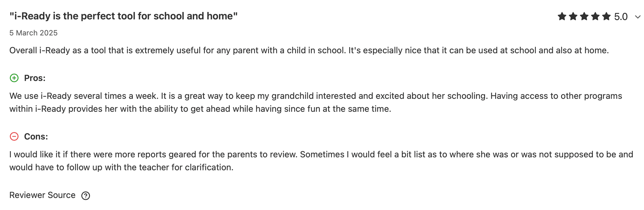Click the green plus icon beside Pros
This screenshot has width=644, height=210.
pos(14,78)
